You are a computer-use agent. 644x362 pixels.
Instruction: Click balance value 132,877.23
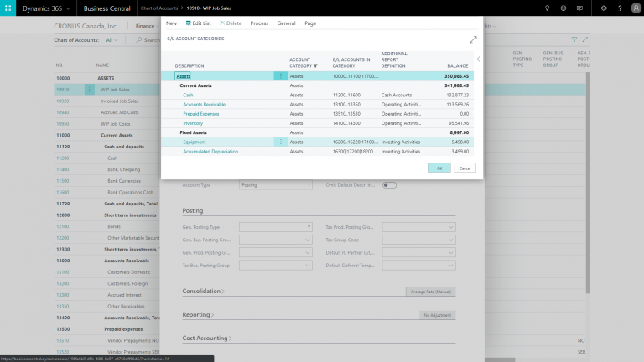pyautogui.click(x=457, y=95)
